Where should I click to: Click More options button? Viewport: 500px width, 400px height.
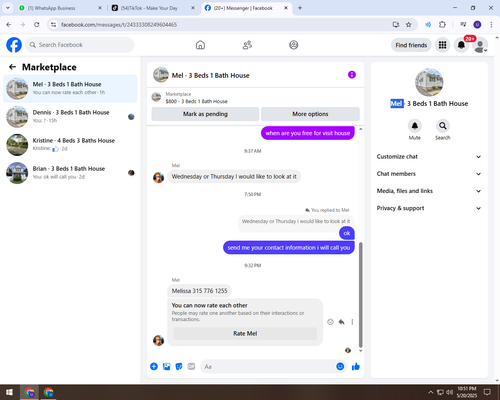tap(310, 114)
